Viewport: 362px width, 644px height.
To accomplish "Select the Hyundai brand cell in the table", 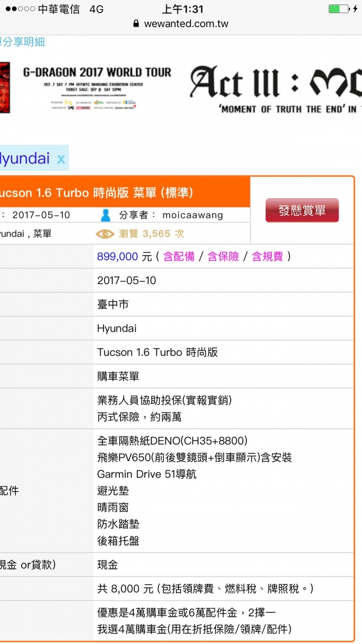I will click(224, 329).
